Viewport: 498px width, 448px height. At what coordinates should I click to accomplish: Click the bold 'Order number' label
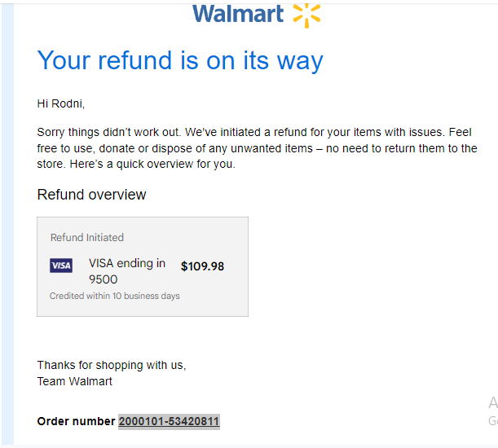tap(77, 421)
